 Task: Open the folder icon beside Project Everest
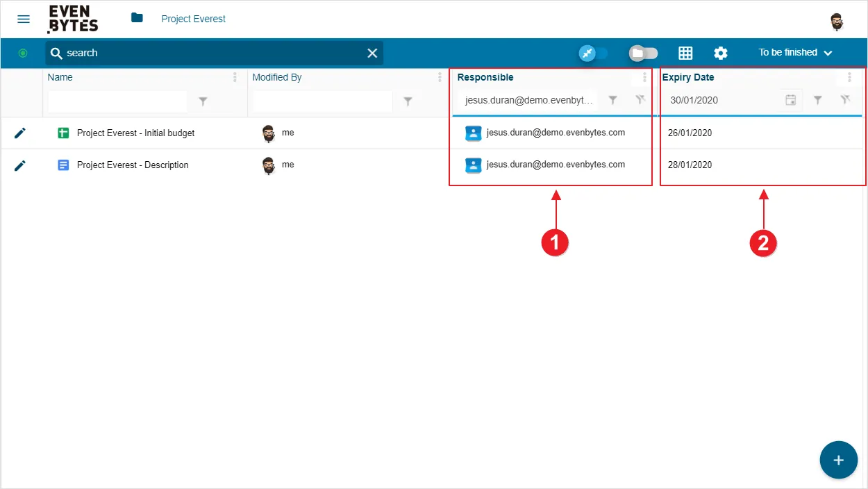(137, 18)
